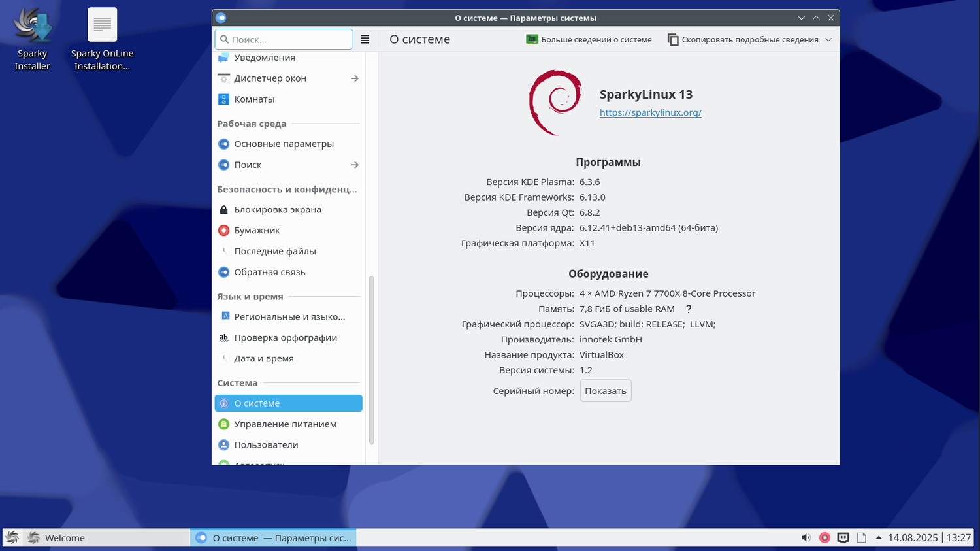Open the clipboard tray icon
The height and width of the screenshot is (551, 980).
click(861, 538)
